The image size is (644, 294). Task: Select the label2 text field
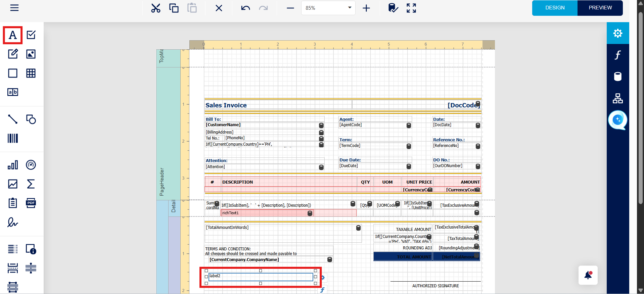click(x=261, y=277)
